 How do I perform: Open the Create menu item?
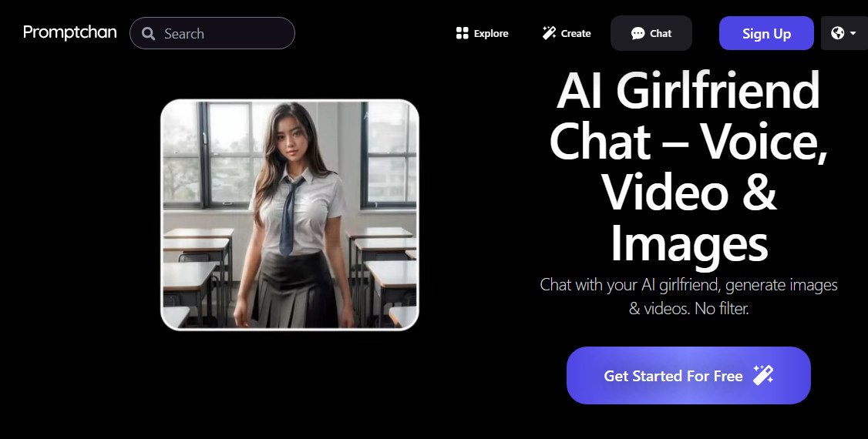(567, 34)
